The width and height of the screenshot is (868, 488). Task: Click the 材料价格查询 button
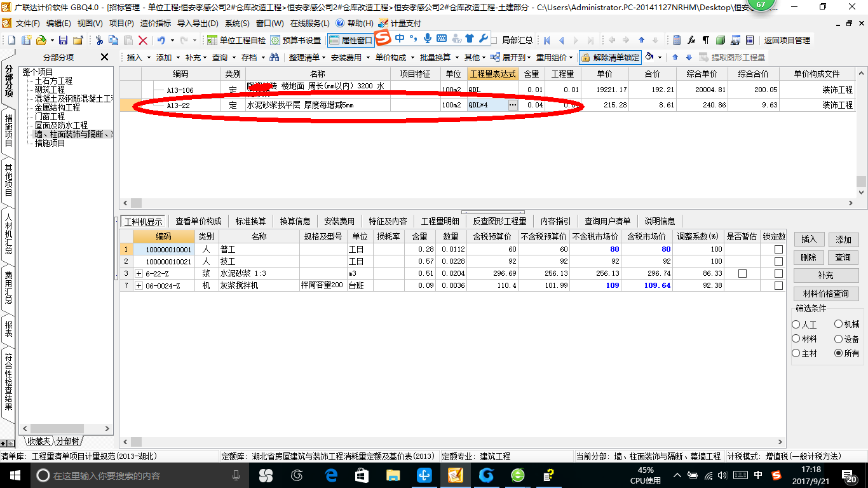pos(825,294)
